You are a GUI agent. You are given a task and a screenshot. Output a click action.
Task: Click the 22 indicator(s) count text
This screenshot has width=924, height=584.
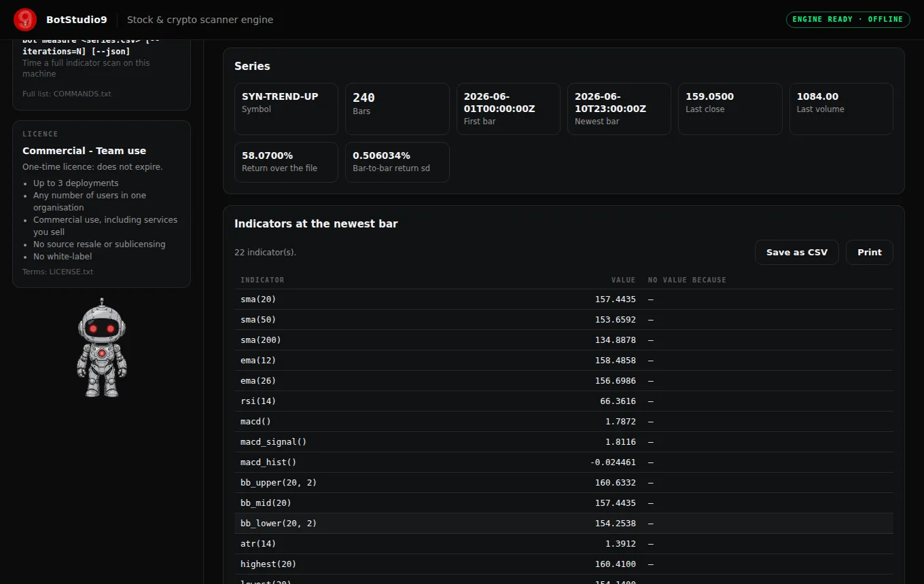(x=266, y=253)
